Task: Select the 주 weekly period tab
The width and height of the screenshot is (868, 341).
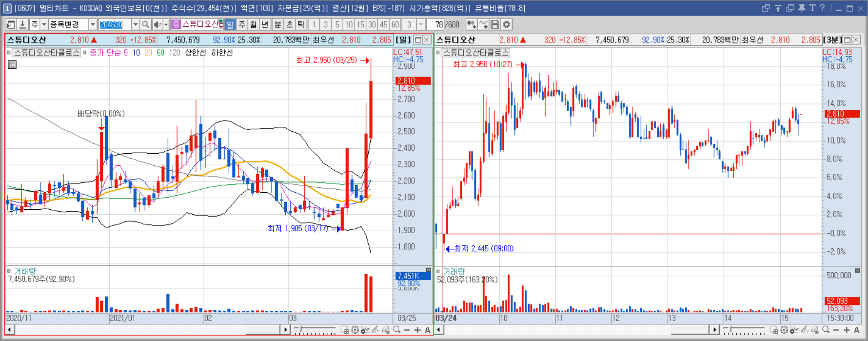Action: [242, 24]
